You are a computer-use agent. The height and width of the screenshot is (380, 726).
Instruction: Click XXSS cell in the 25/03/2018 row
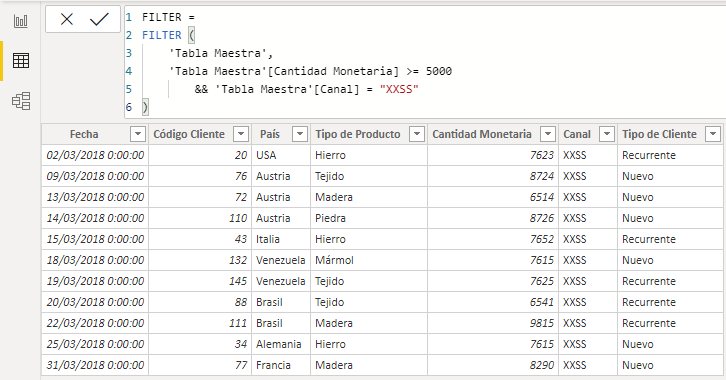click(x=588, y=344)
